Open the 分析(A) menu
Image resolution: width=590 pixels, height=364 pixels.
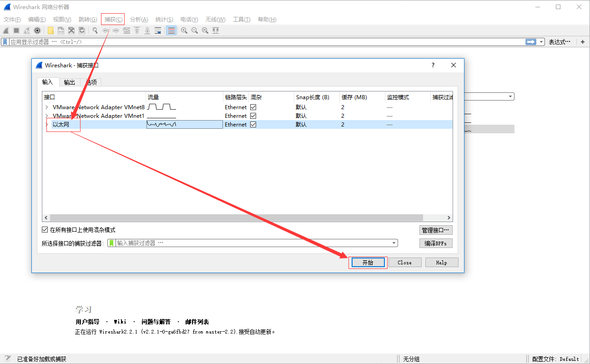139,19
